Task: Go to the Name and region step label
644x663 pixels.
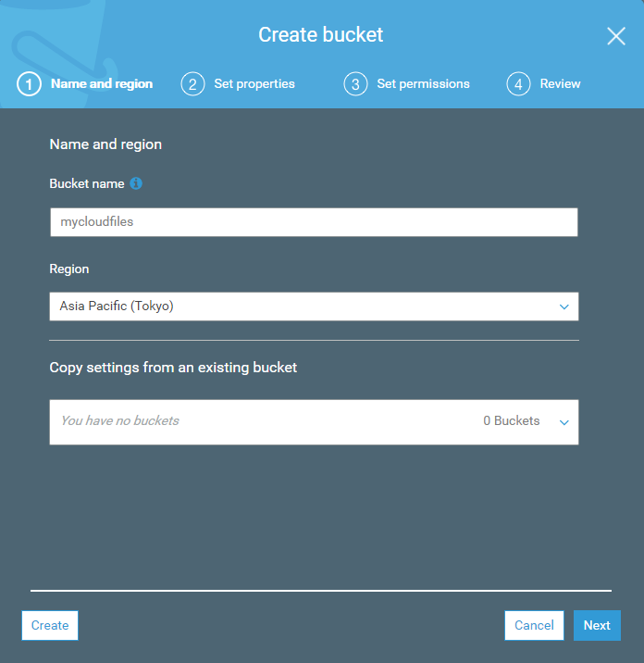Action: [102, 84]
